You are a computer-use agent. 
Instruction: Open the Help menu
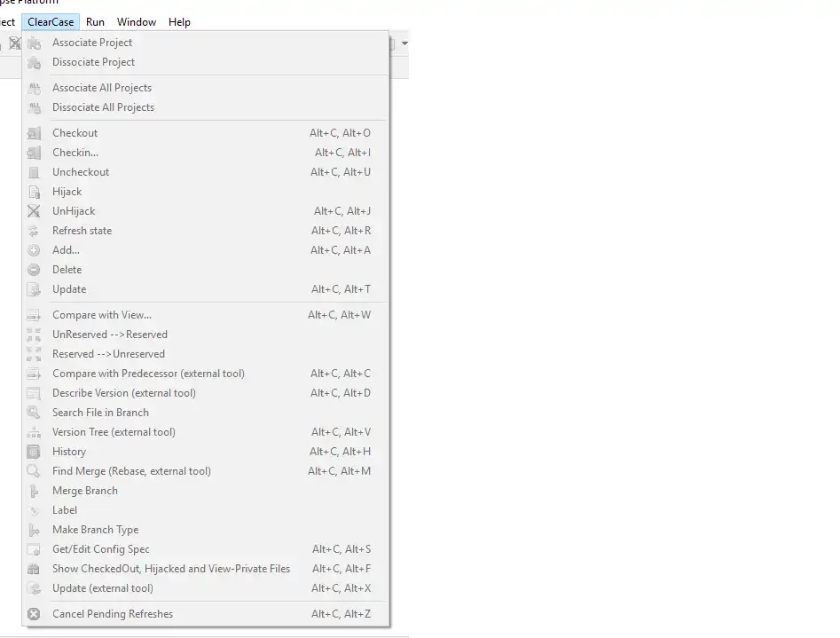[179, 22]
